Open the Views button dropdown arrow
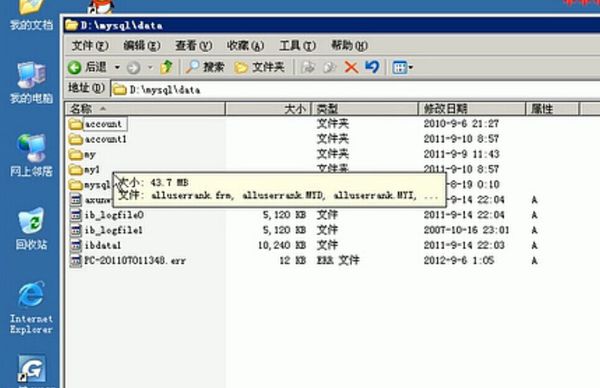Image resolution: width=600 pixels, height=388 pixels. 411,68
